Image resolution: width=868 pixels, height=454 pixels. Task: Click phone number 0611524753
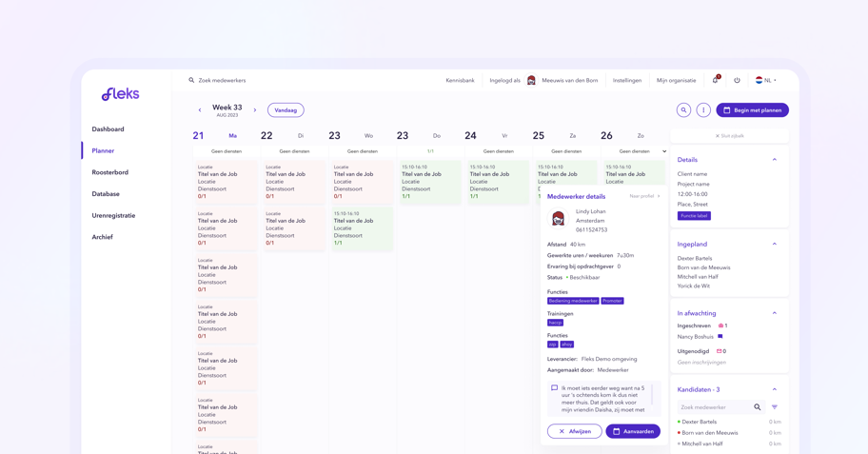click(x=591, y=229)
